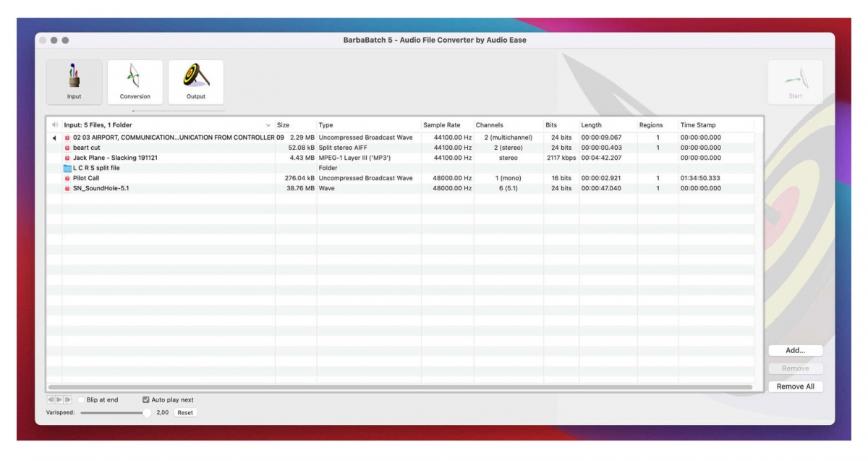Disable Auto play next checkbox
Viewport: 868px width, 461px height.
point(145,399)
